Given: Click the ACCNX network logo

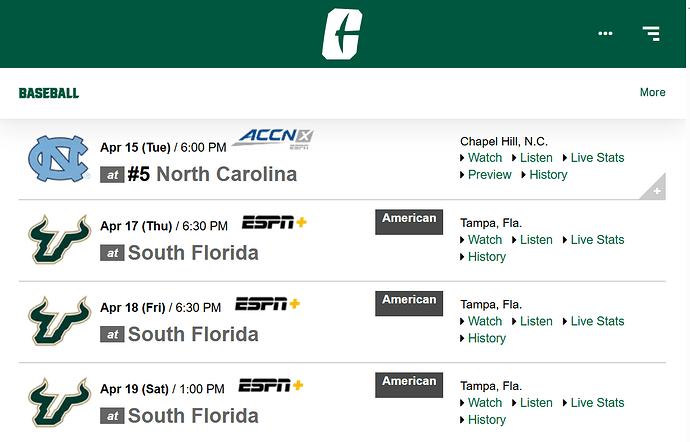Looking at the screenshot, I should pyautogui.click(x=273, y=139).
